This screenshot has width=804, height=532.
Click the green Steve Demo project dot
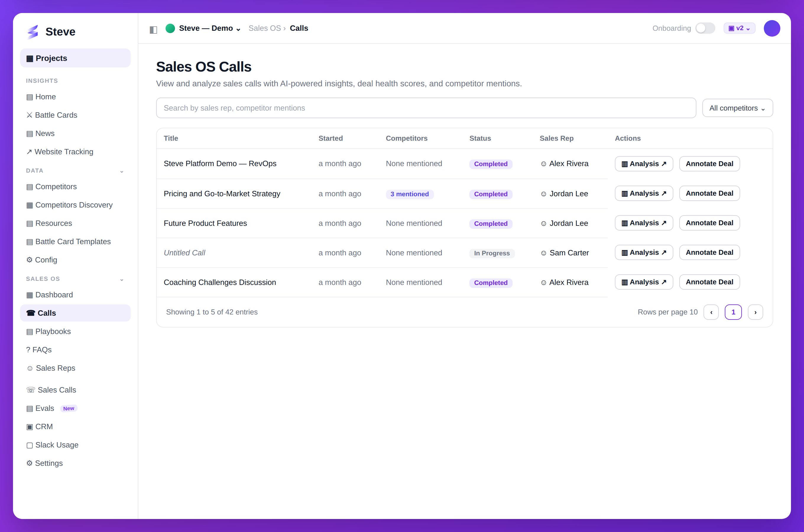click(170, 28)
